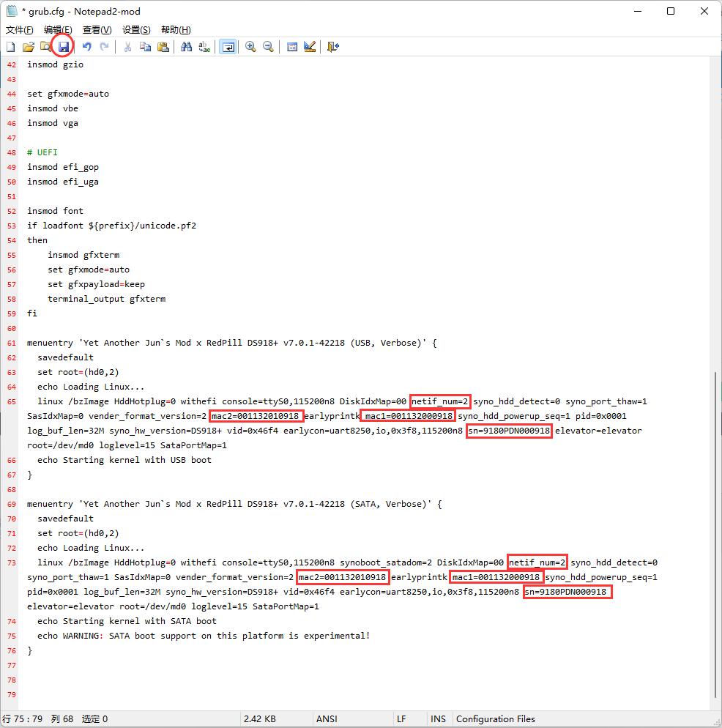Image resolution: width=722 pixels, height=728 pixels.
Task: Open the 文件(F) menu
Action: point(20,30)
